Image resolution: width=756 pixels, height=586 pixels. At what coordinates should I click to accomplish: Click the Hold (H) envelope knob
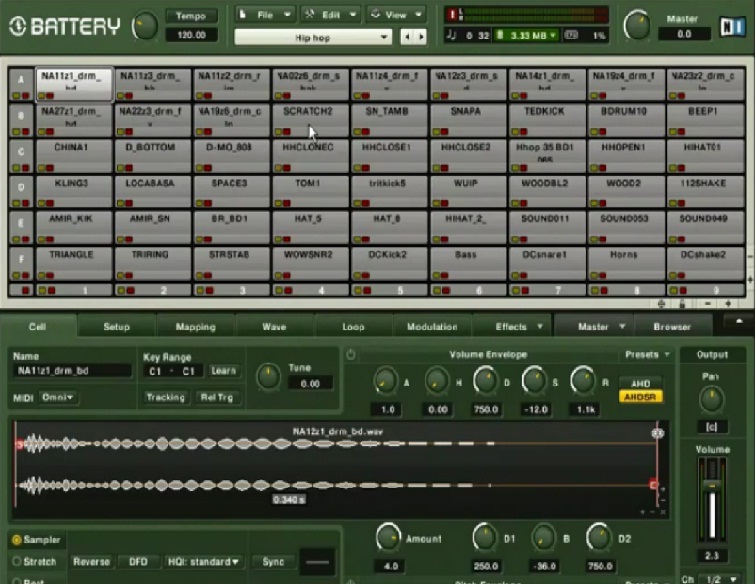tap(437, 382)
